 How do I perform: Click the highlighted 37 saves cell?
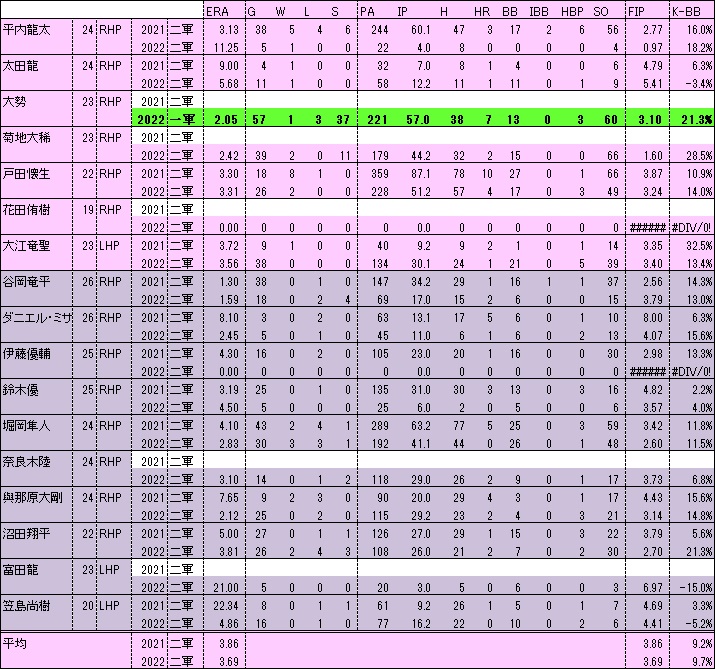[x=343, y=120]
